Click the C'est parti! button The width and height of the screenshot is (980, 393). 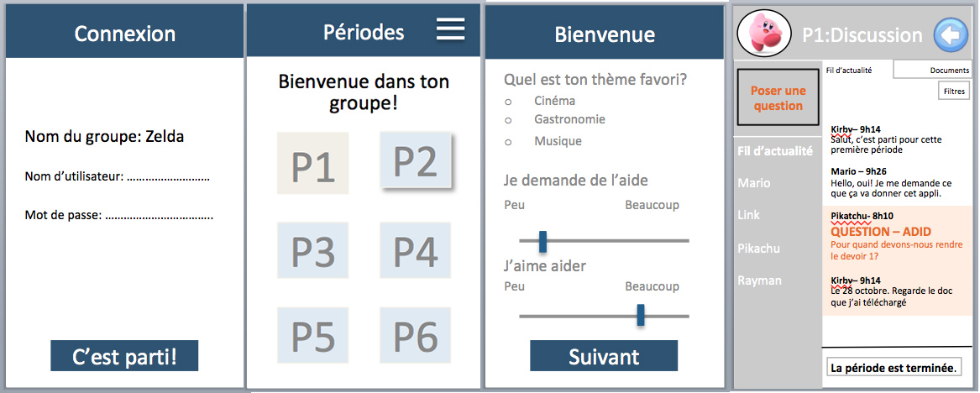coord(124,356)
